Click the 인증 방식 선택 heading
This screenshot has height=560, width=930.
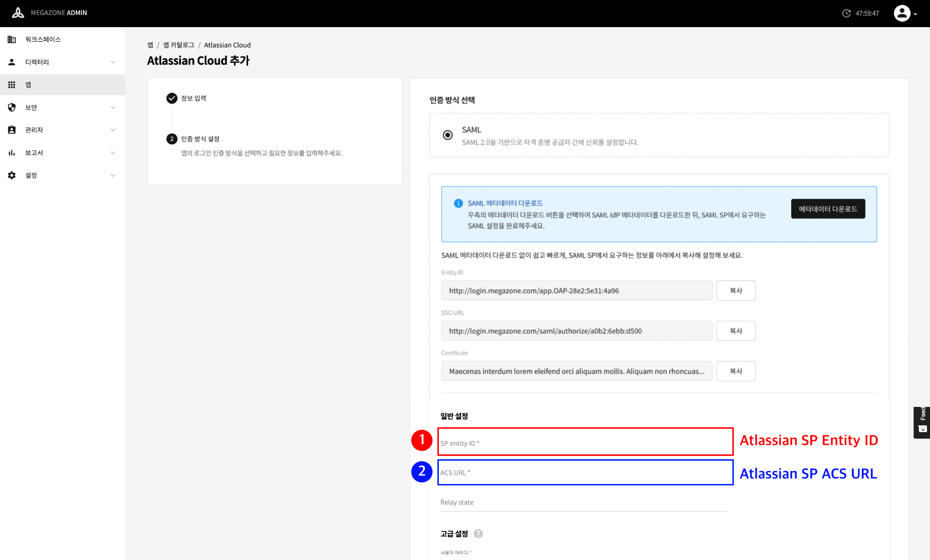452,100
